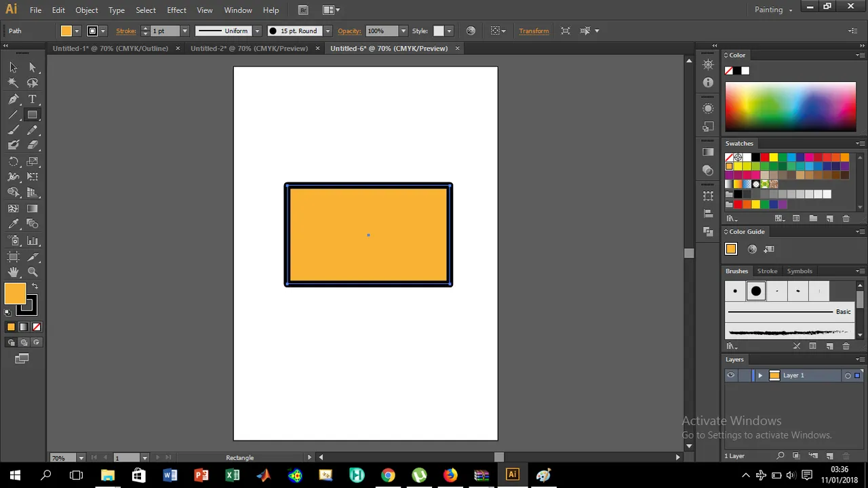868x488 pixels.
Task: Select the Lasso tool
Action: pyautogui.click(x=33, y=83)
